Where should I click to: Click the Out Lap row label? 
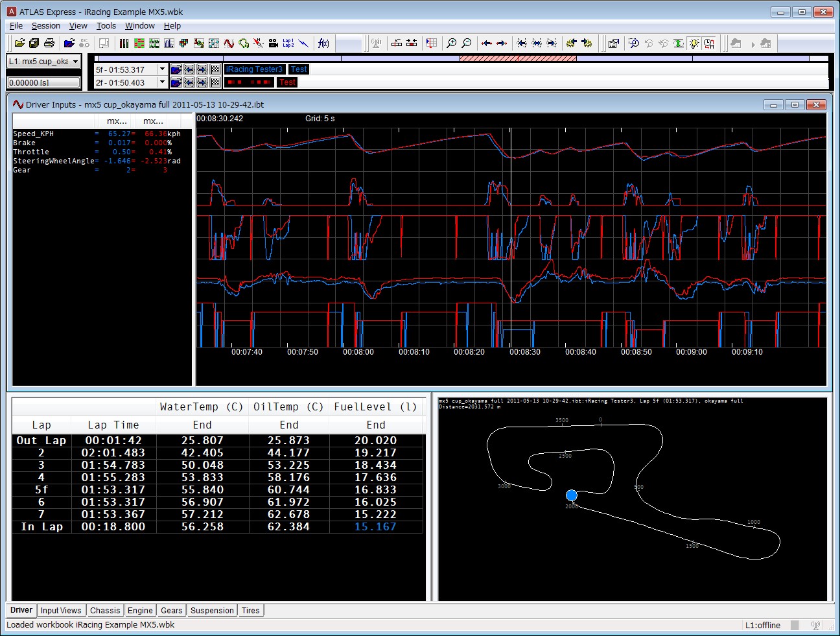[41, 440]
